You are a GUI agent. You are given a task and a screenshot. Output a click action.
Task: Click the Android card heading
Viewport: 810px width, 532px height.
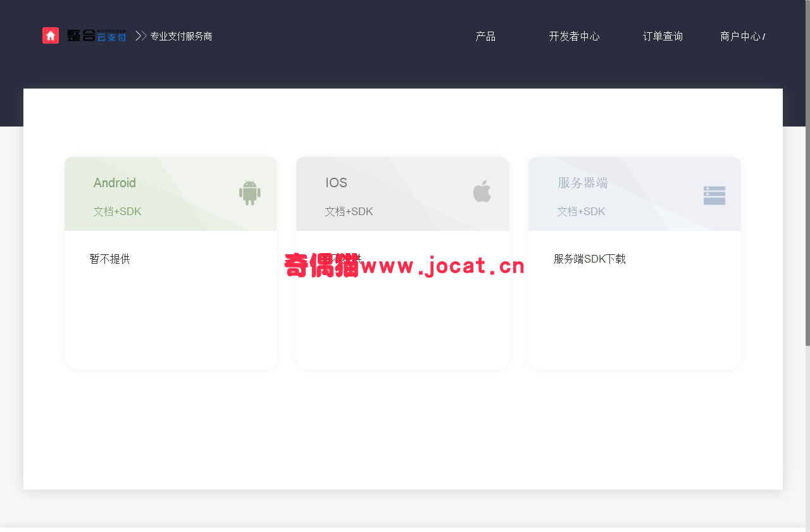115,183
